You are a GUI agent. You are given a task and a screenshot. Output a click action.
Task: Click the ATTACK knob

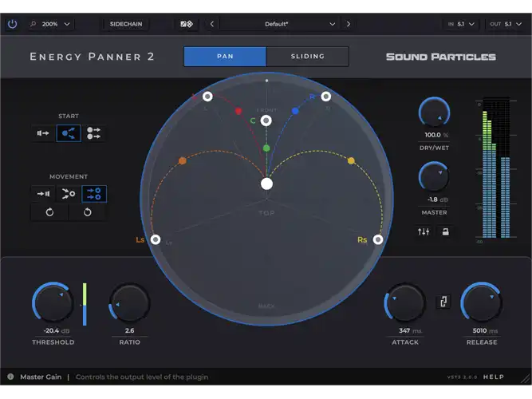pyautogui.click(x=404, y=302)
